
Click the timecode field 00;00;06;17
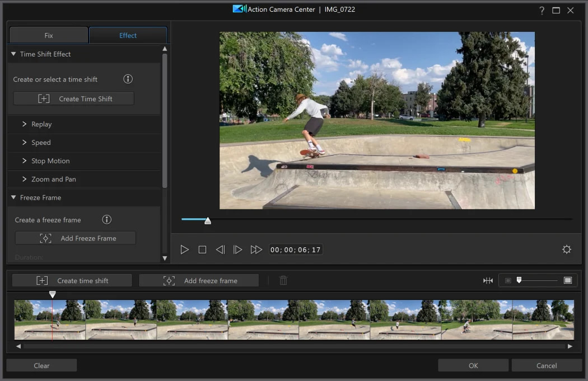coord(296,250)
